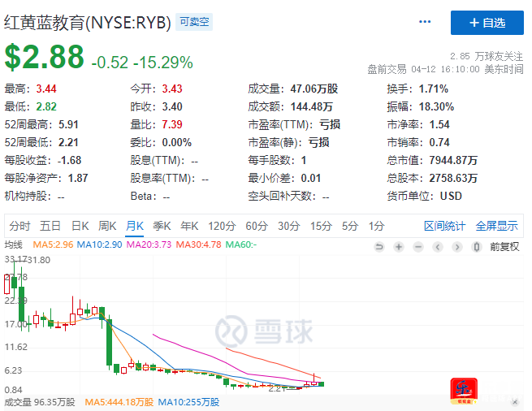The height and width of the screenshot is (411, 532).
Task: Open the 前复权 adjustment dropdown
Action: point(504,246)
